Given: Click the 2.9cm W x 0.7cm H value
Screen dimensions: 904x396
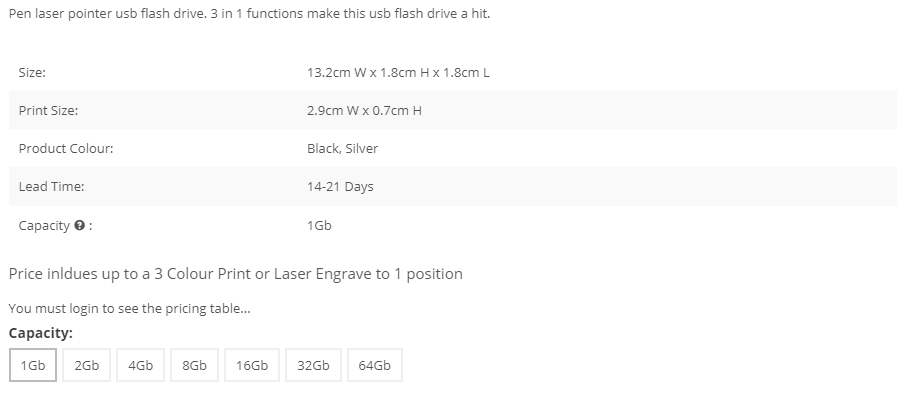Looking at the screenshot, I should click(x=364, y=111).
